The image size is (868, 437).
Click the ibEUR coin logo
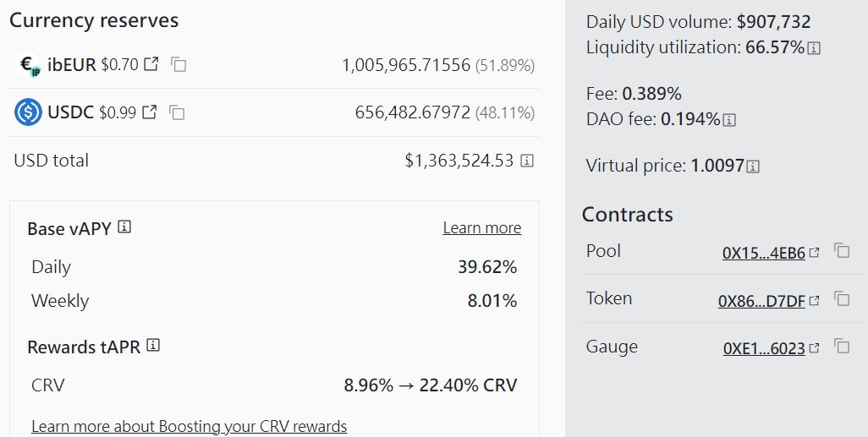click(28, 65)
